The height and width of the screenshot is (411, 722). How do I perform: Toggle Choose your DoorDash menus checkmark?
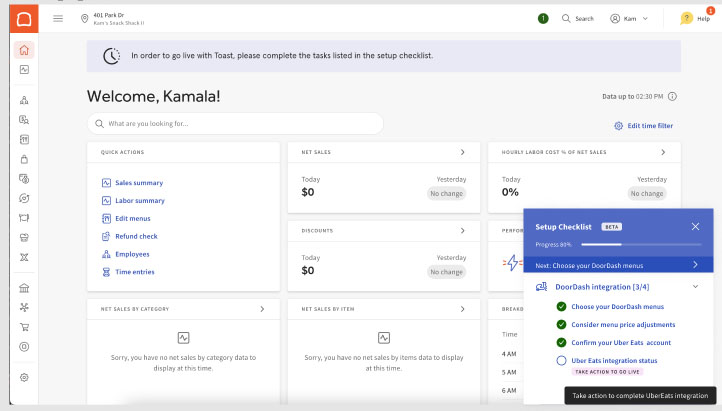tap(561, 306)
